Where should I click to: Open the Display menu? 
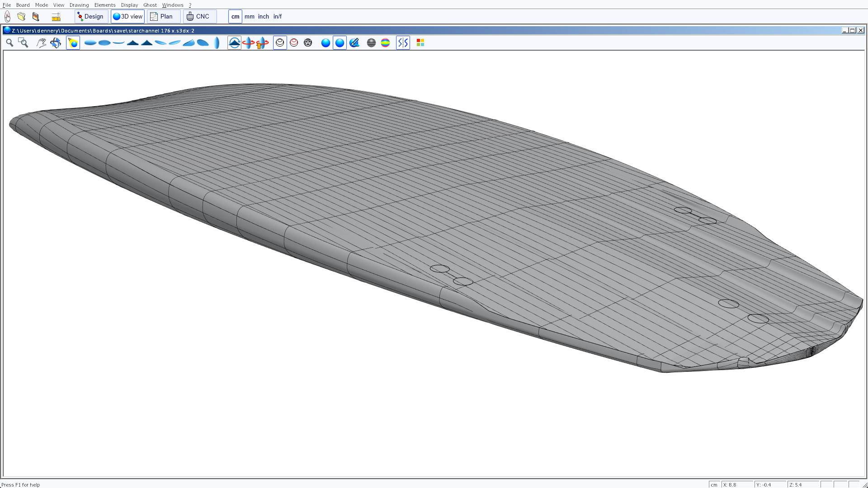coord(129,5)
